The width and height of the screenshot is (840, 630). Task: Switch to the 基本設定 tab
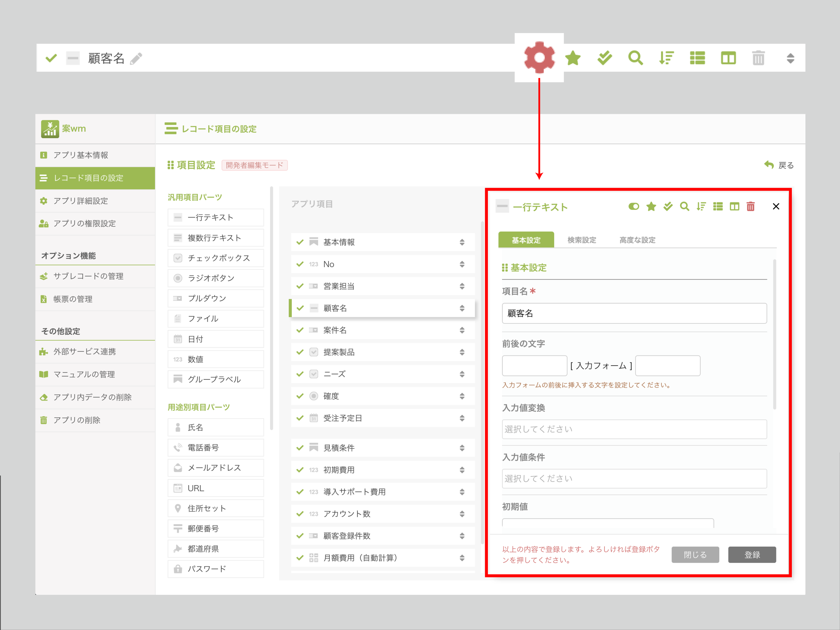(x=526, y=240)
